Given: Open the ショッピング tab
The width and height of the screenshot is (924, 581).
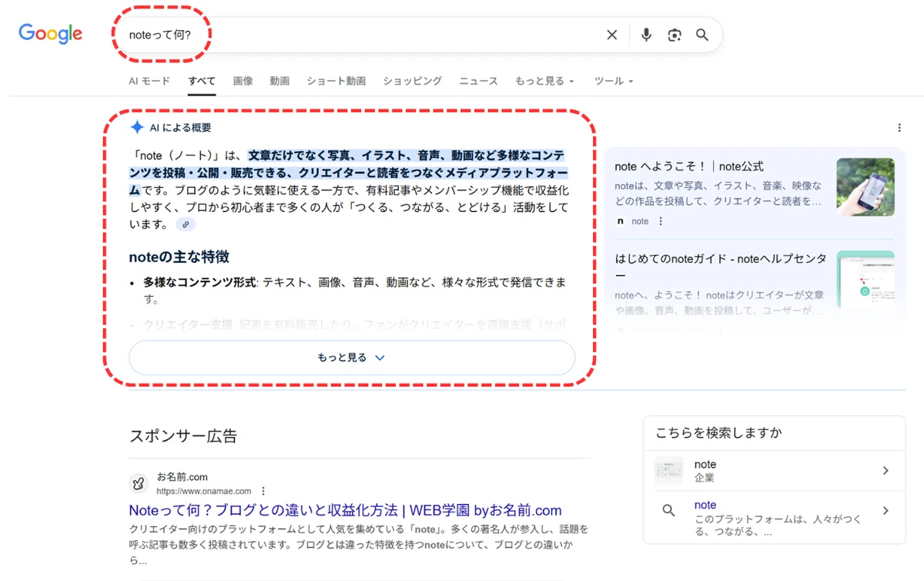Looking at the screenshot, I should tap(413, 81).
